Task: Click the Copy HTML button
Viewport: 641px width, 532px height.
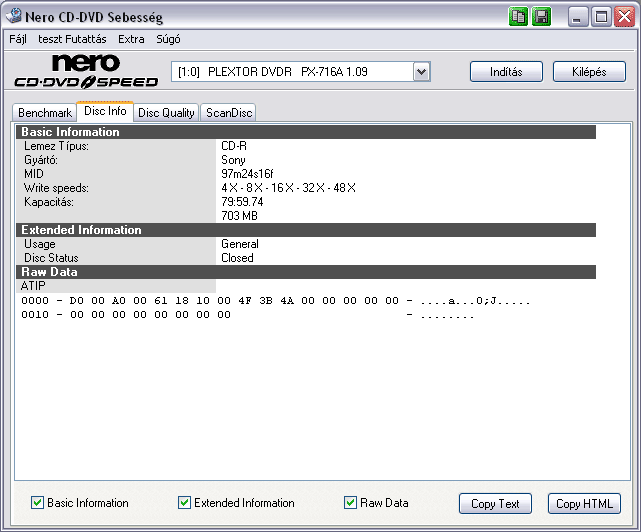Action: pos(584,503)
